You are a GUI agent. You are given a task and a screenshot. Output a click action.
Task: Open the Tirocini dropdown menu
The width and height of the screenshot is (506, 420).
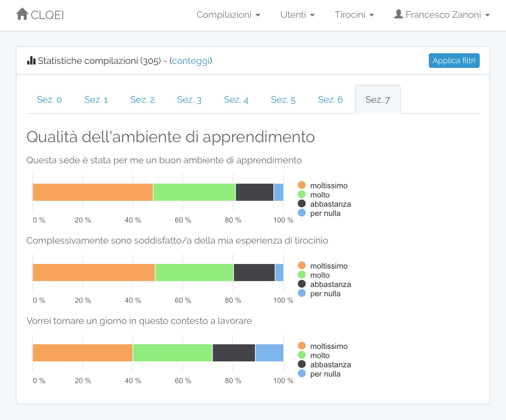pyautogui.click(x=354, y=15)
